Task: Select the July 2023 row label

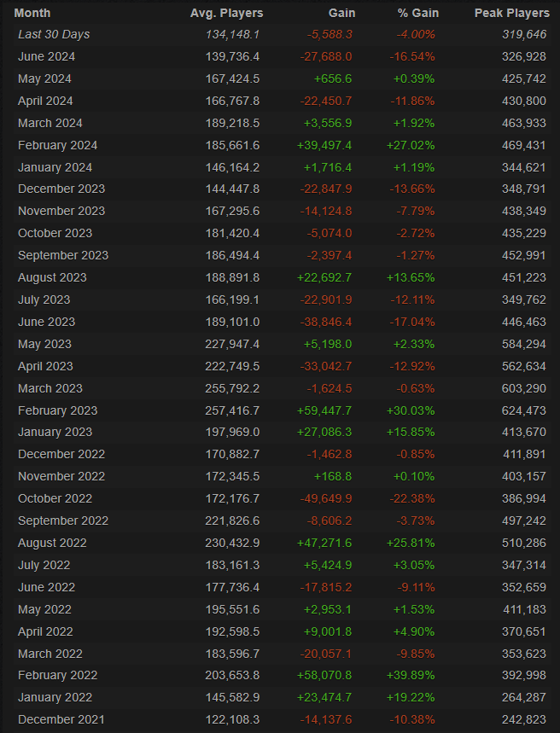Action: coord(44,300)
